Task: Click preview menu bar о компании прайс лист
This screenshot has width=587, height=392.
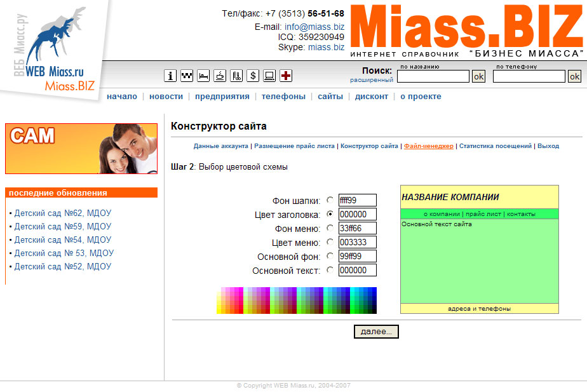Action: coord(480,214)
